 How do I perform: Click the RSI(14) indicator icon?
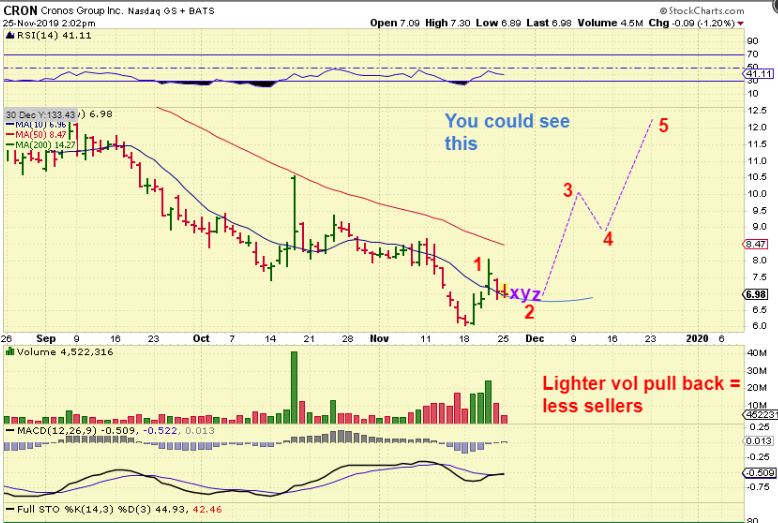click(x=10, y=35)
